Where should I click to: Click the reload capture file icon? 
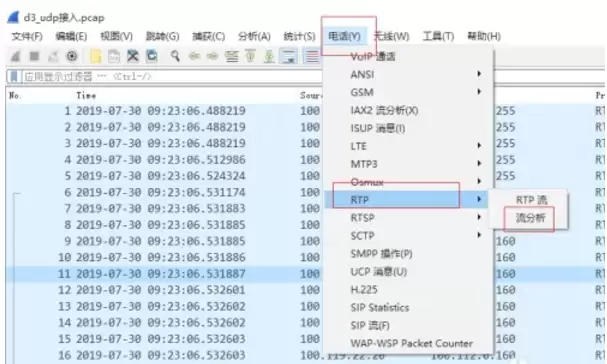pyautogui.click(x=152, y=57)
